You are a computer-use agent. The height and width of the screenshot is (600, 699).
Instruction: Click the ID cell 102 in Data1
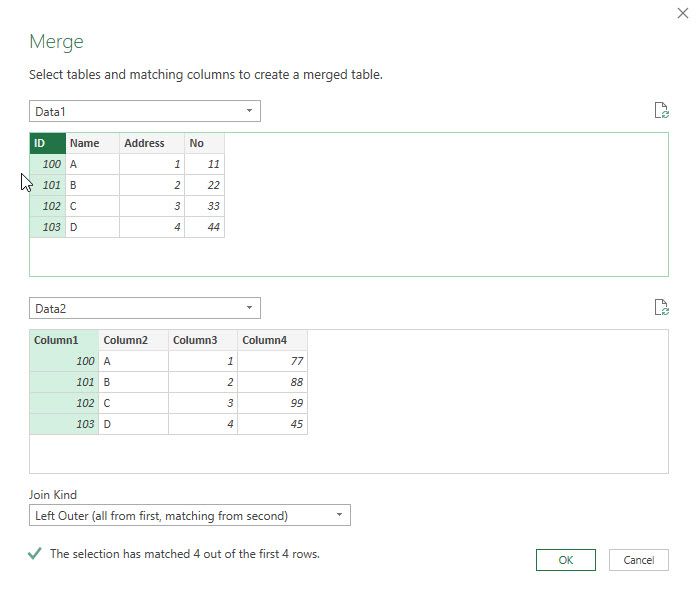(x=48, y=206)
